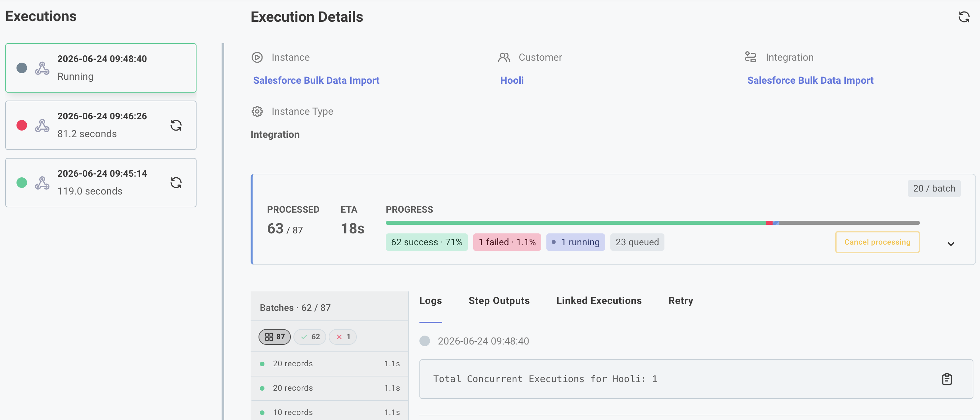Click the Total Concurrent Executions log message
980x420 pixels.
(545, 379)
